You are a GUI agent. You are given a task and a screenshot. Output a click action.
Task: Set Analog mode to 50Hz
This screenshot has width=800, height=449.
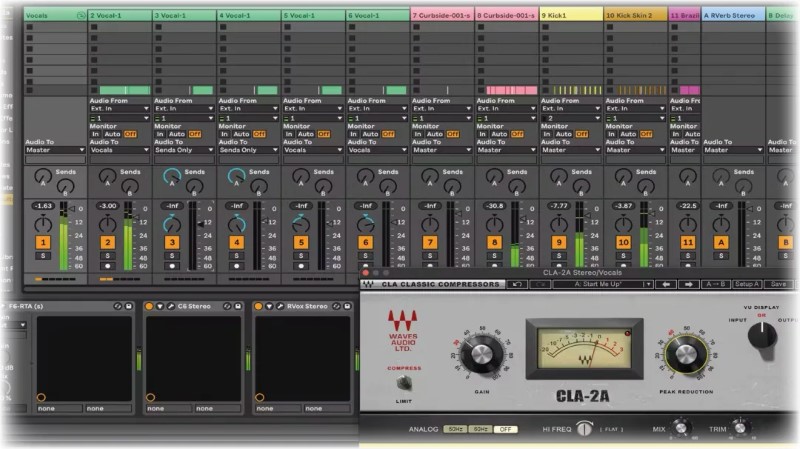(455, 429)
